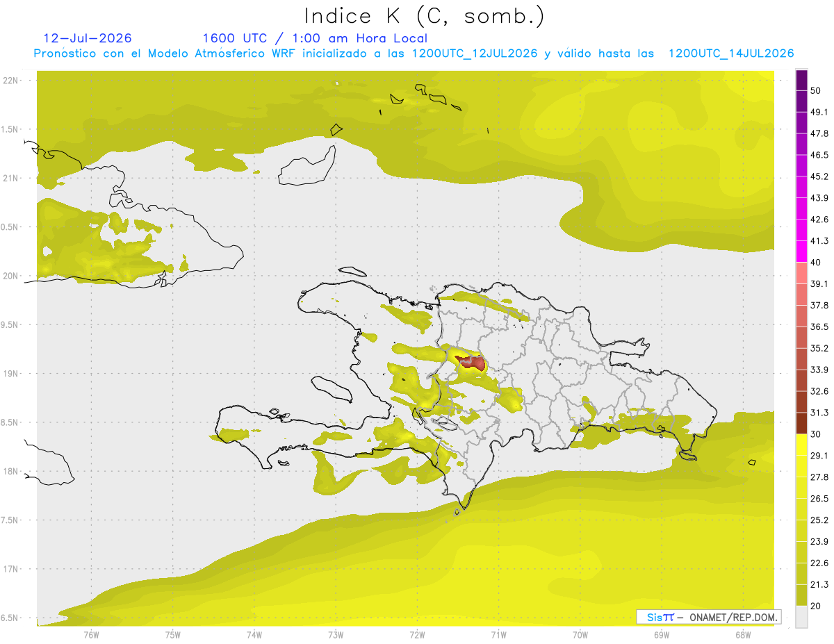Click the red-brown K index maximum on the map
The width and height of the screenshot is (834, 644).
click(471, 362)
